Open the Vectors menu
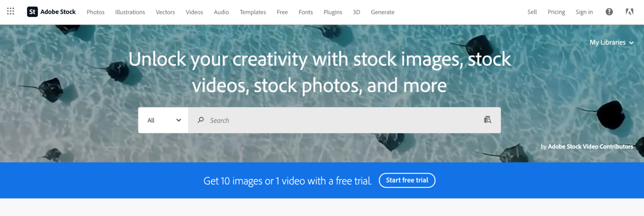 165,12
